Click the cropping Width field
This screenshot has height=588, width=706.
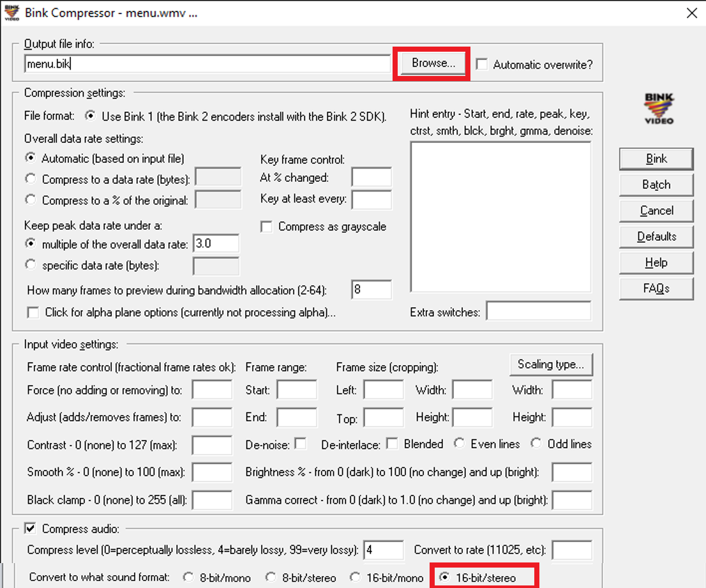pos(472,389)
